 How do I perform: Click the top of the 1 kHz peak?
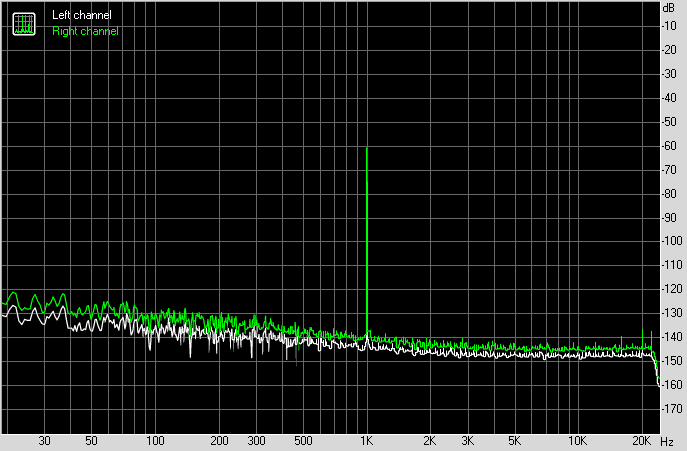[367, 148]
